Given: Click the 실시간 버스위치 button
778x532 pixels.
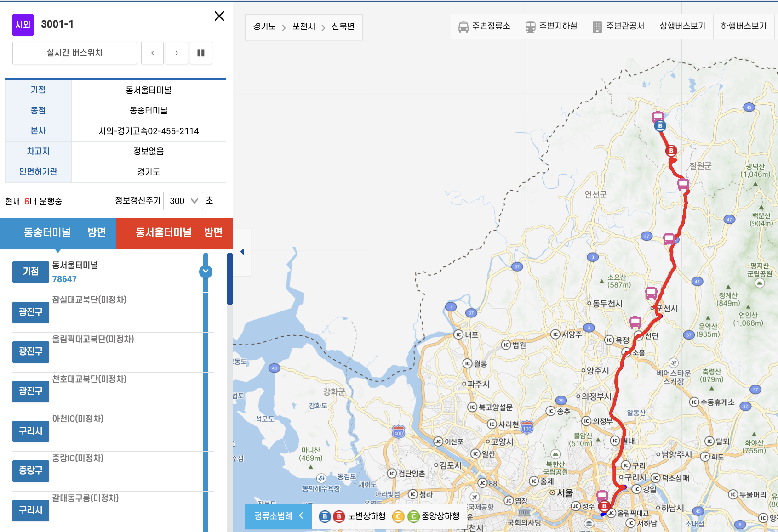Looking at the screenshot, I should click(74, 53).
